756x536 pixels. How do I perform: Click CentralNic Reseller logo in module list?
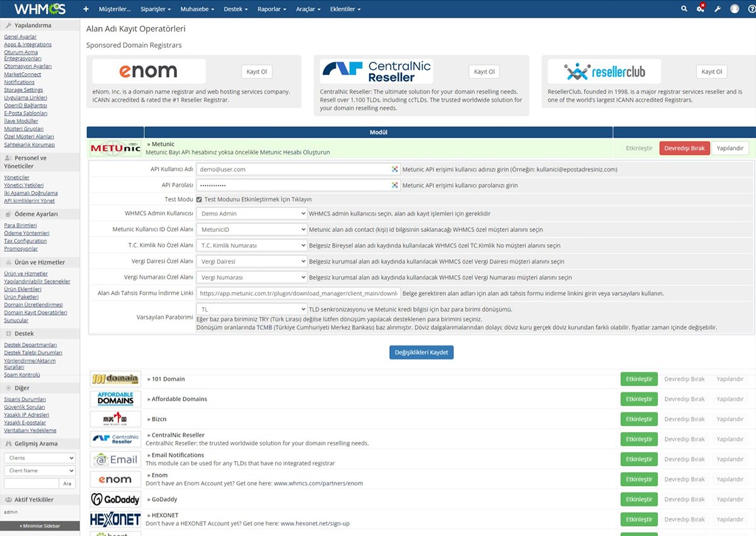tap(115, 440)
